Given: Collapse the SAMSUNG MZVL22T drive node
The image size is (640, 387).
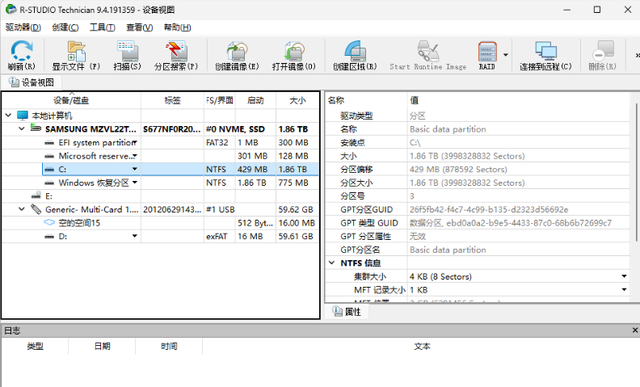Looking at the screenshot, I should click(x=22, y=129).
